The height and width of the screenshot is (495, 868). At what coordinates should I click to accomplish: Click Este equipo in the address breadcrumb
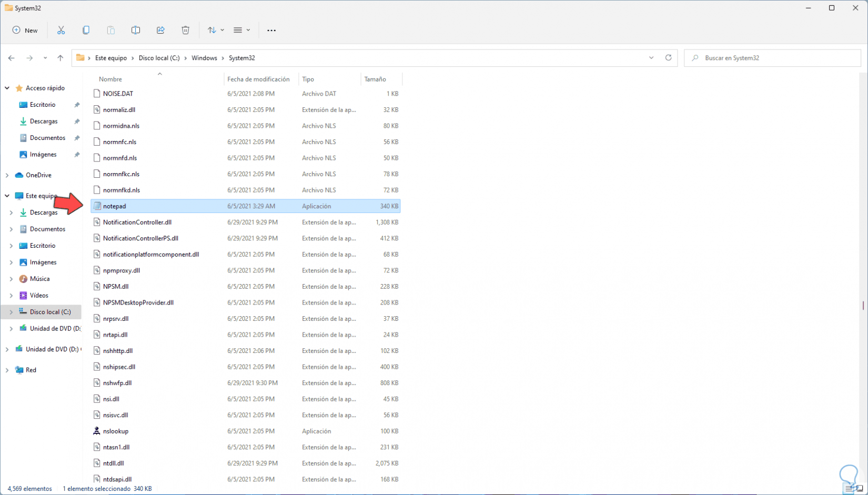[x=111, y=58]
